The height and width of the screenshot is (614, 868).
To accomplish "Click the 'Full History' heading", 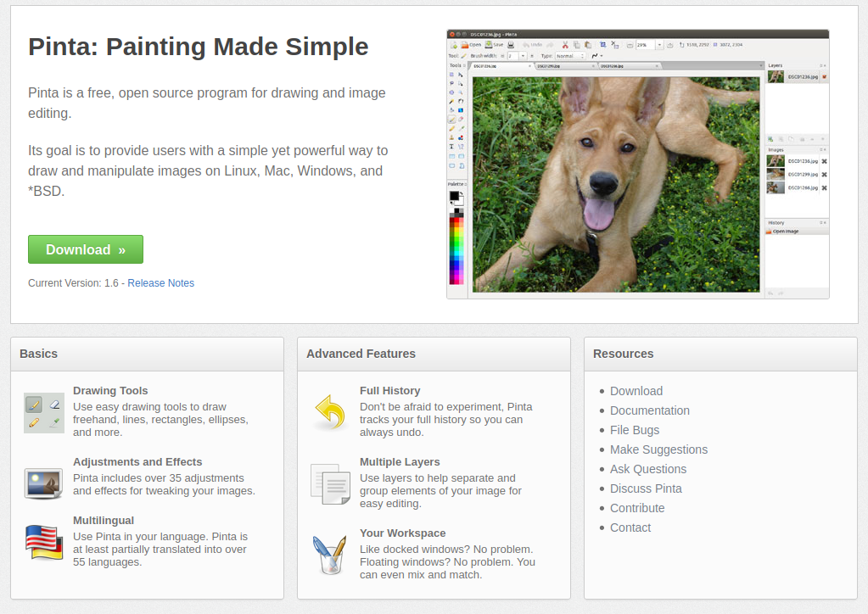I will pyautogui.click(x=390, y=390).
